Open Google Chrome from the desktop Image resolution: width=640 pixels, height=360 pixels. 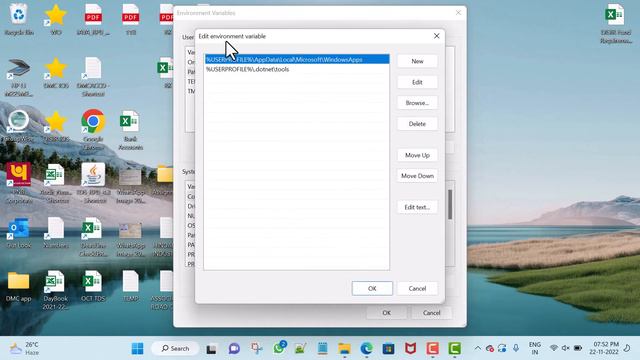(93, 129)
